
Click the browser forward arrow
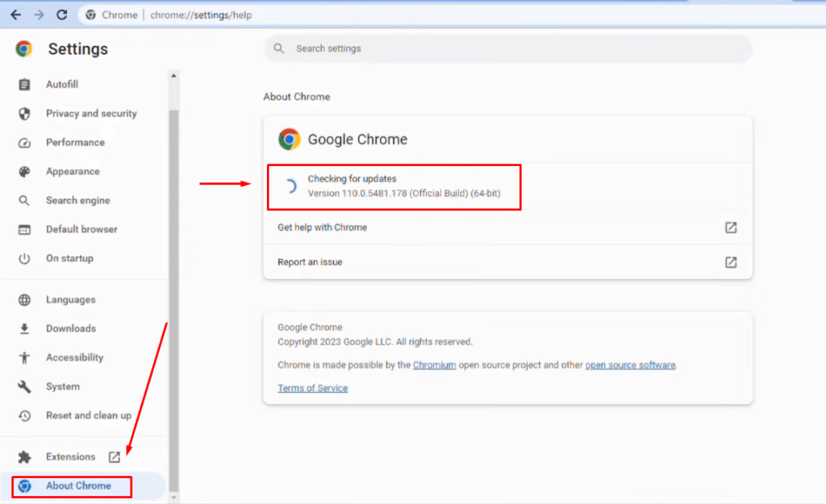(x=39, y=15)
